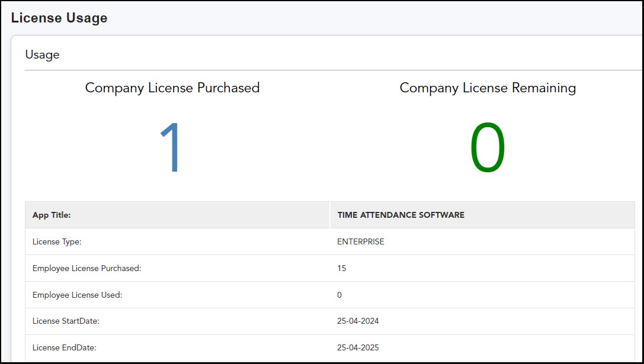Select the Employee License Used label

tap(77, 295)
